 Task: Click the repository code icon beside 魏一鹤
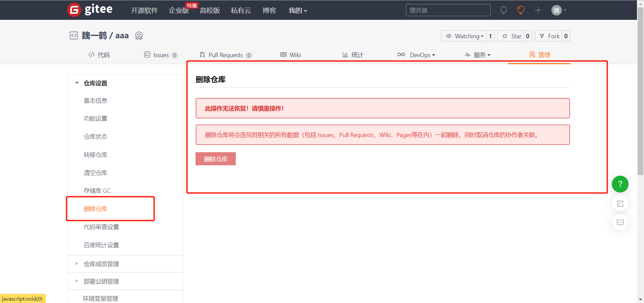click(73, 36)
